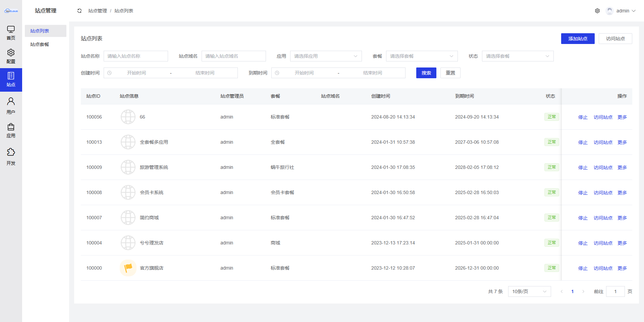Click the 重置 reset button
The height and width of the screenshot is (322, 644).
(450, 73)
